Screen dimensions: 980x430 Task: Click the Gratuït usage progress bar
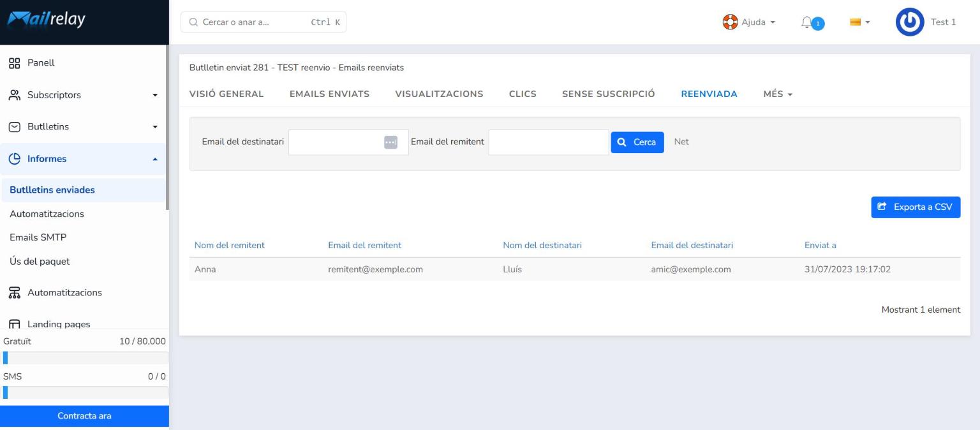[x=85, y=358]
